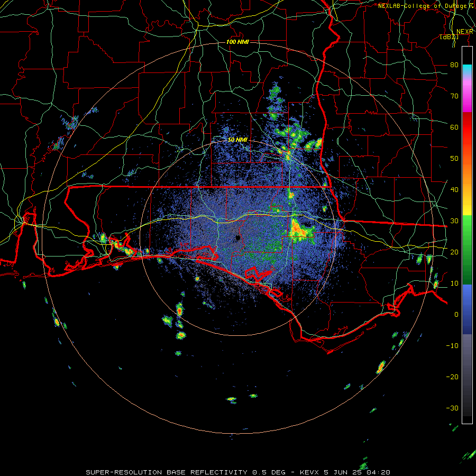Select the -30 value on the dBZ scale
Screen dimensions: 476x476
point(452,408)
